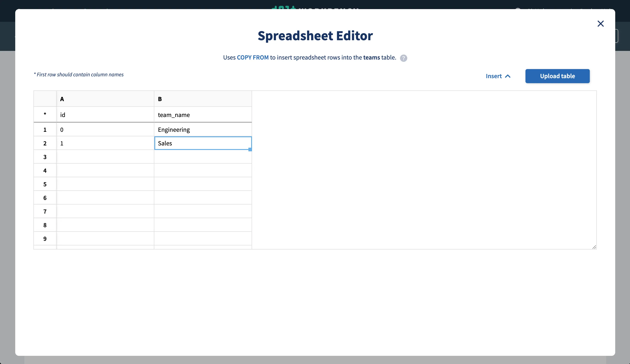The image size is (630, 364).
Task: Close the Spreadsheet Editor dialog
Action: coord(601,23)
